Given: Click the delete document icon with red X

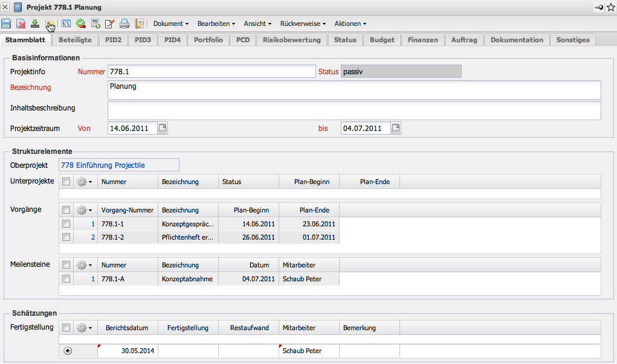Looking at the screenshot, I should pyautogui.click(x=21, y=24).
